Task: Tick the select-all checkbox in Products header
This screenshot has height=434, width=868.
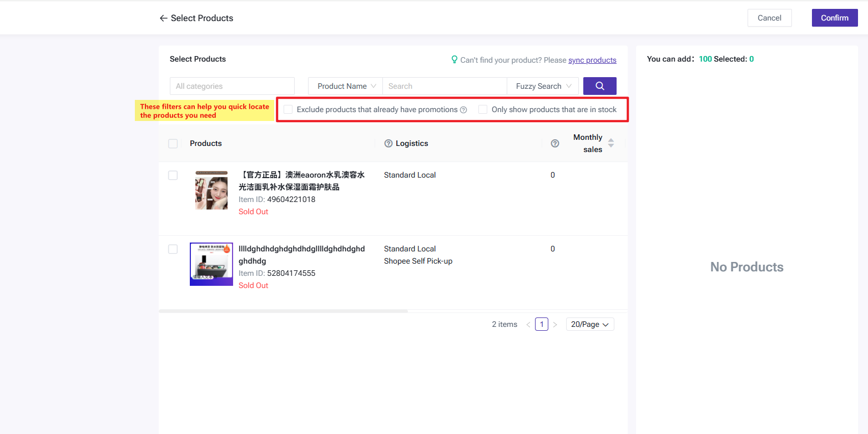Action: (x=173, y=144)
